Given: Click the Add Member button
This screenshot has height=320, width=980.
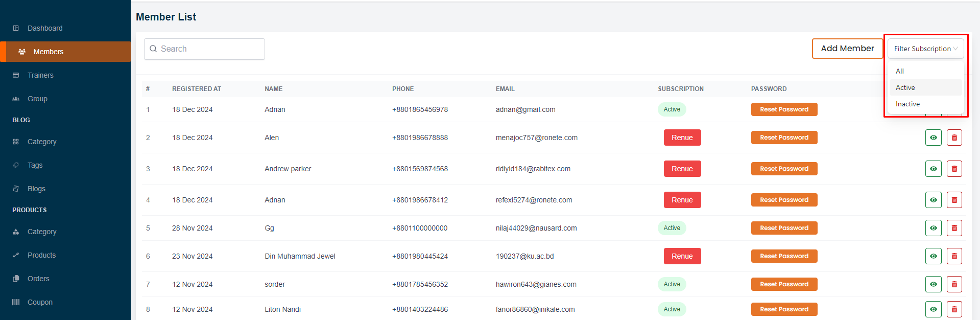Looking at the screenshot, I should (x=847, y=49).
